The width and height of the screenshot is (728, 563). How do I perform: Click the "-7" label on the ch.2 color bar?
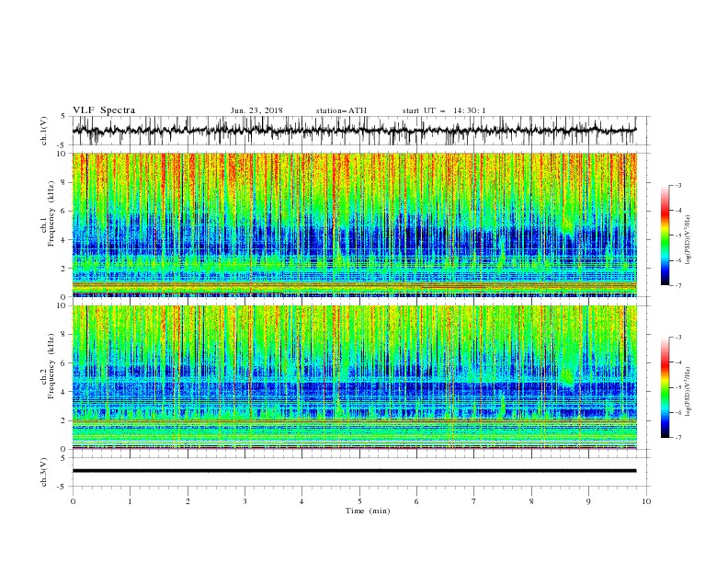click(678, 438)
